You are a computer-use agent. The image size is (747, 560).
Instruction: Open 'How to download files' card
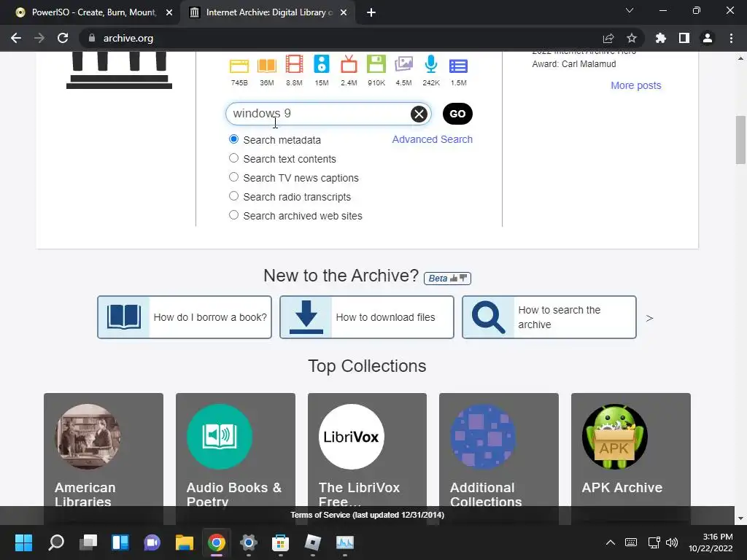click(x=367, y=317)
